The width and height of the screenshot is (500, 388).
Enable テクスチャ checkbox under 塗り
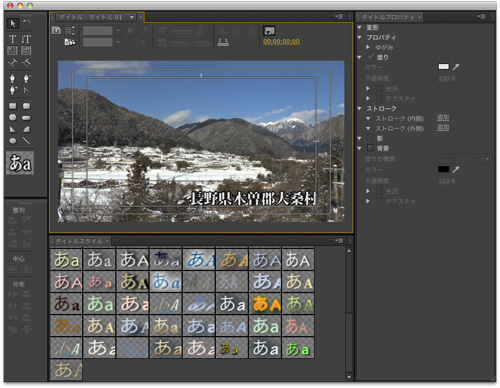click(x=379, y=98)
